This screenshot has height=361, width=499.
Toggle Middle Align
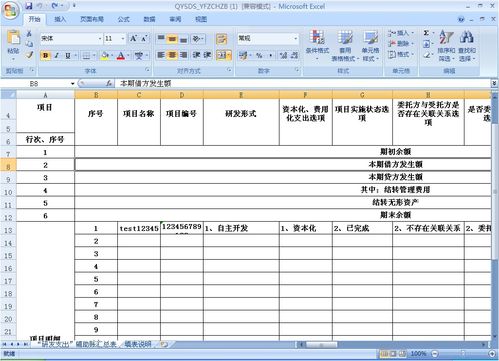click(x=172, y=39)
